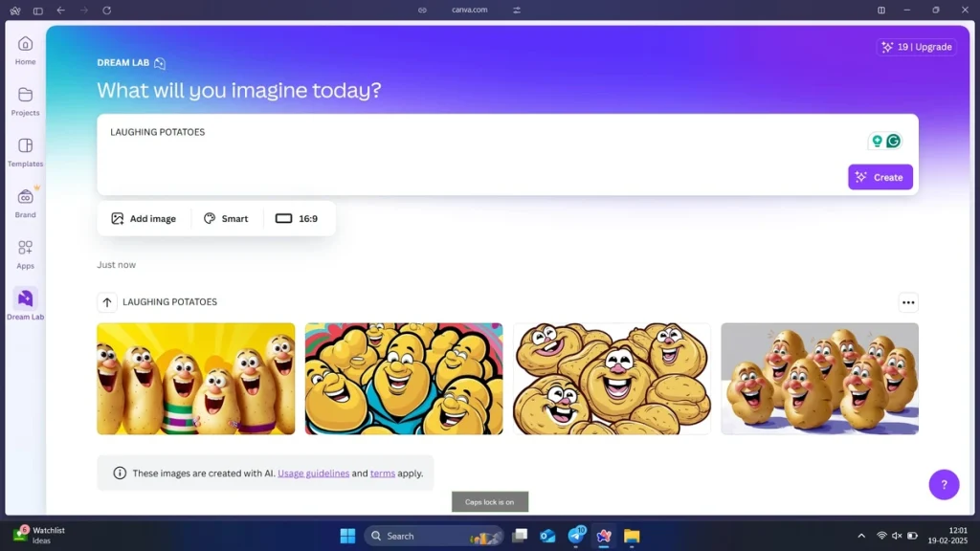This screenshot has height=551, width=980.
Task: Open the Smart style selector
Action: [226, 219]
